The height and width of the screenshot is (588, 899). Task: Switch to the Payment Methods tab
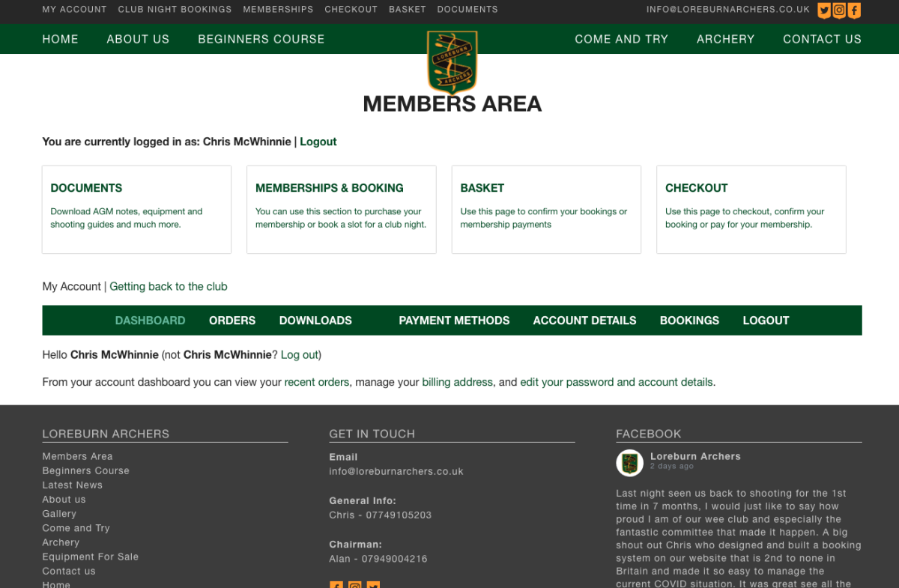[454, 321]
